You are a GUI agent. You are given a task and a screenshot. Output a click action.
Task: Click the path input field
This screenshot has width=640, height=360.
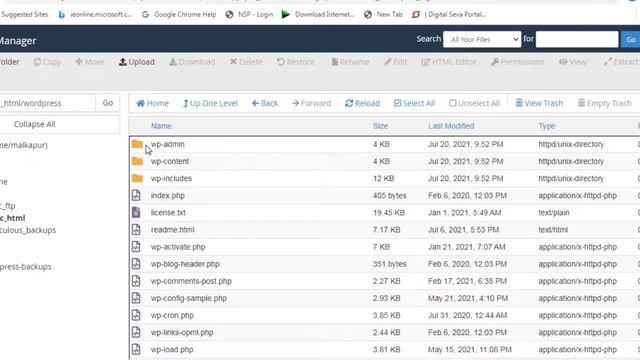[47, 103]
